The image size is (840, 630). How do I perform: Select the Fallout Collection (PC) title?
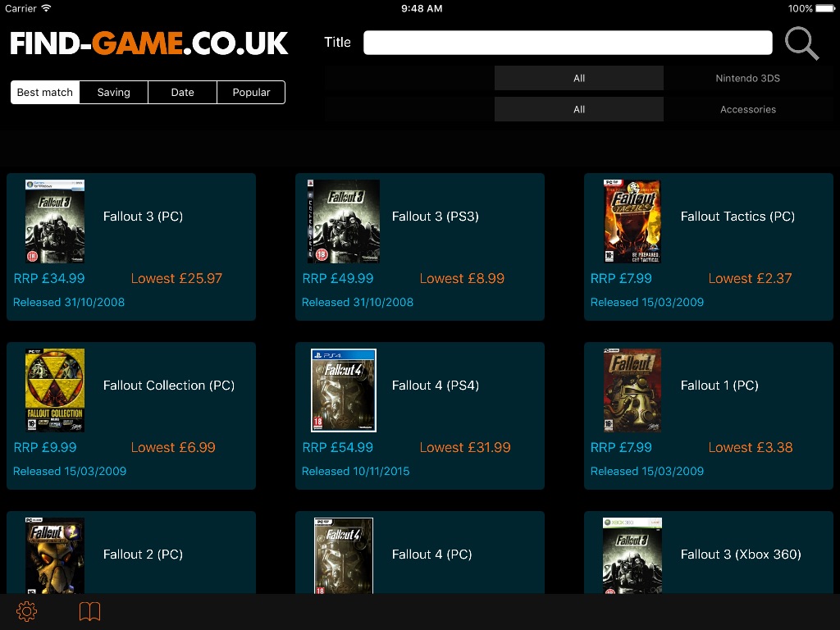click(169, 386)
